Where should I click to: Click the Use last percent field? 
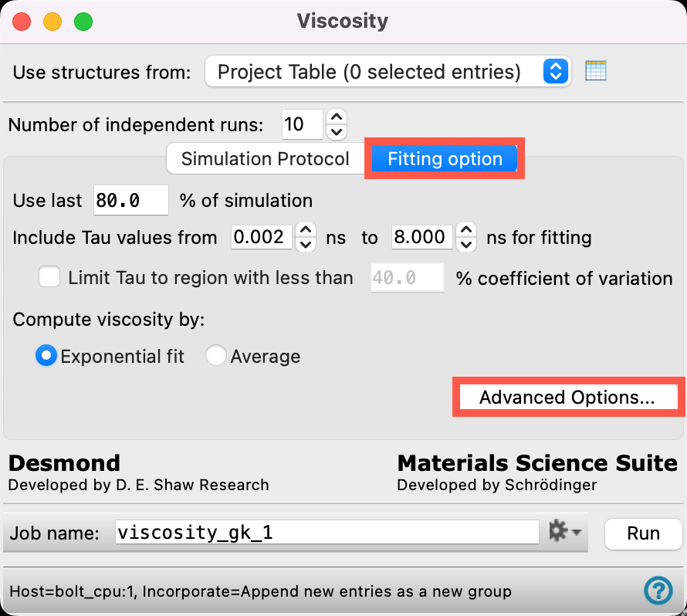click(x=131, y=200)
